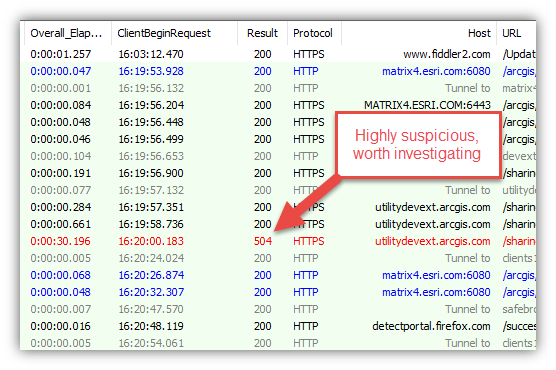This screenshot has height=370, width=556.
Task: Select request time 16:19:56.900
Action: 151,173
